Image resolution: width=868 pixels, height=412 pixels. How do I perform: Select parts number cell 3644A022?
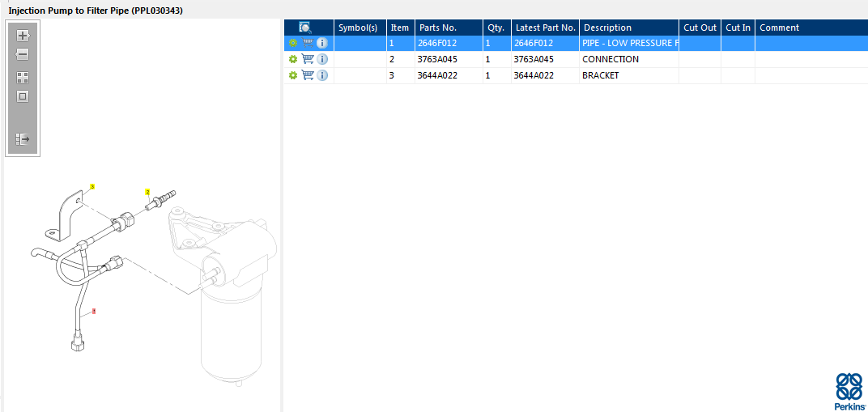(449, 76)
